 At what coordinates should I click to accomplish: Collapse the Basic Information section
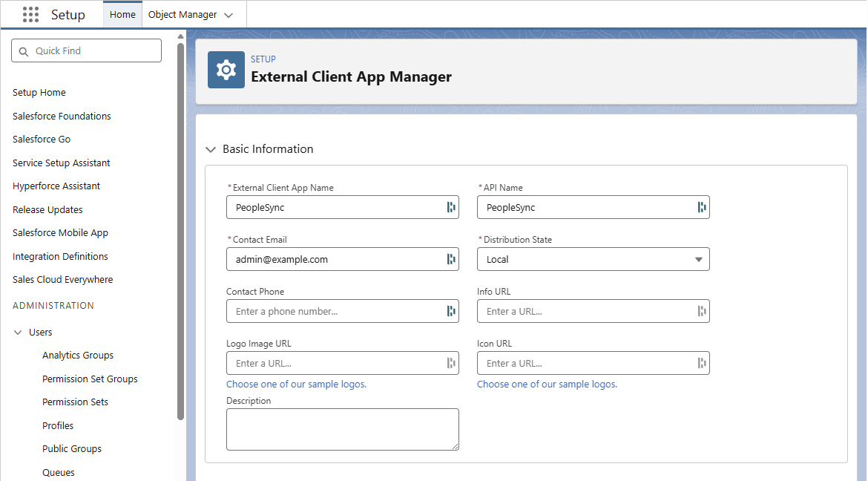(x=211, y=150)
